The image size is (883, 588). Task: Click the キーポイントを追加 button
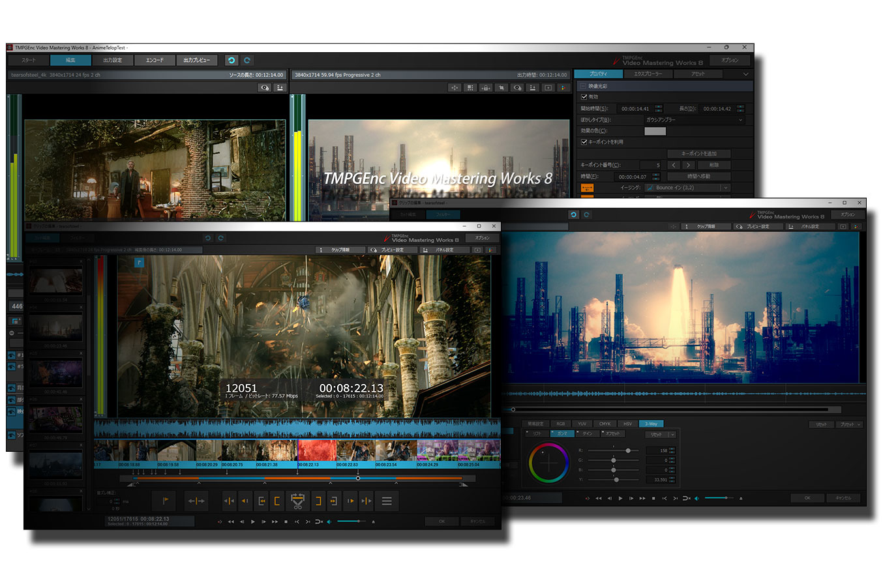(x=698, y=154)
